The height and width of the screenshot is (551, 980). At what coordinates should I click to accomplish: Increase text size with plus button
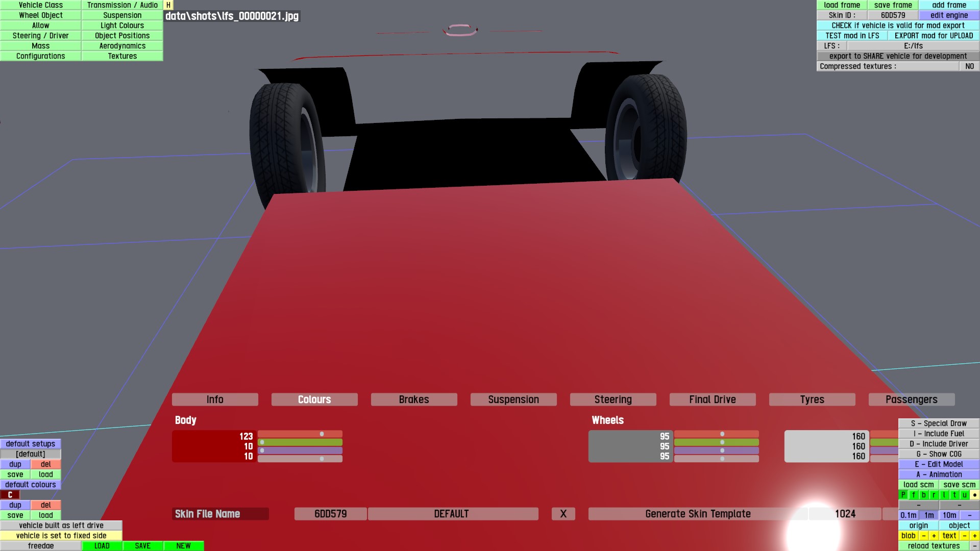pyautogui.click(x=974, y=536)
